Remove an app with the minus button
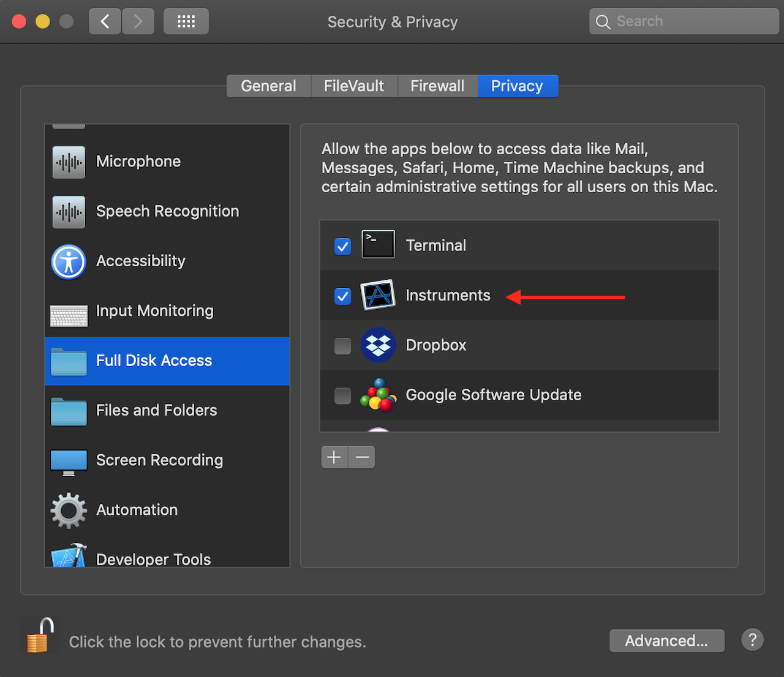Viewport: 784px width, 677px height. (x=361, y=457)
